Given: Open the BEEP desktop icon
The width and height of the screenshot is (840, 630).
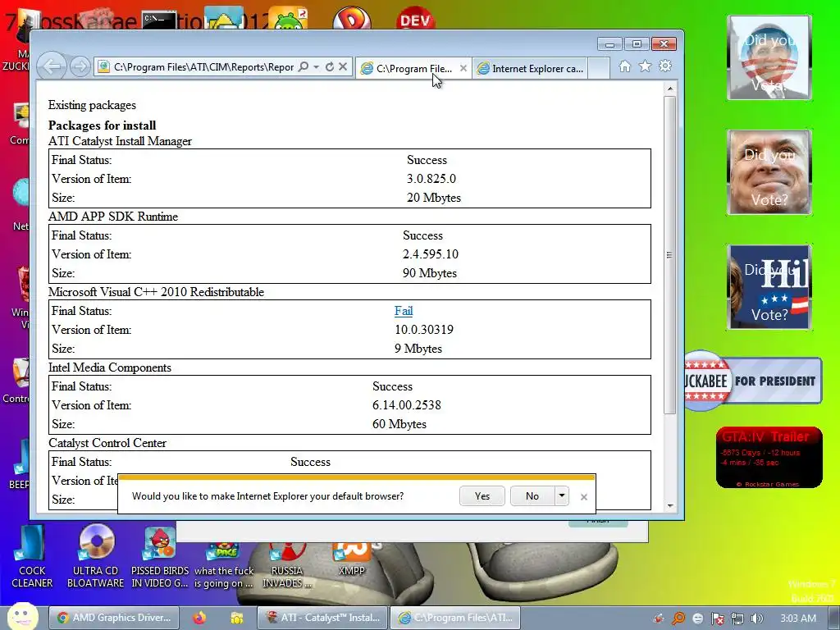Looking at the screenshot, I should tap(20, 463).
